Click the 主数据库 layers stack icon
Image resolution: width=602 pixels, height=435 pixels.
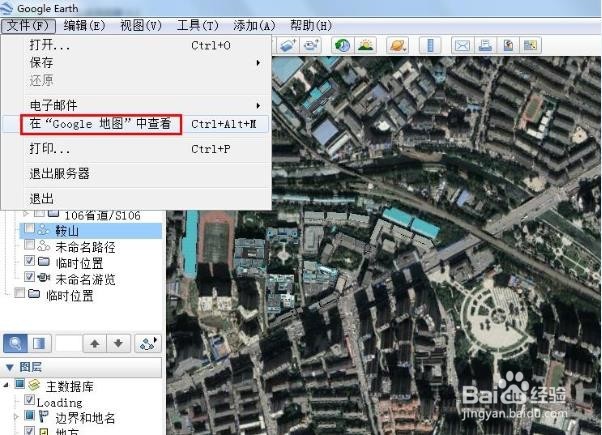click(x=35, y=385)
